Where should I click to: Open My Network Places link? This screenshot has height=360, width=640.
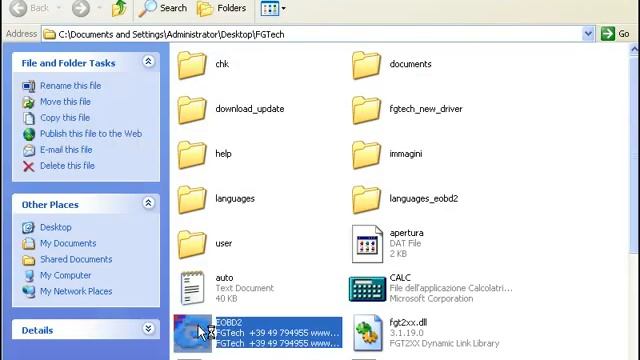(76, 291)
